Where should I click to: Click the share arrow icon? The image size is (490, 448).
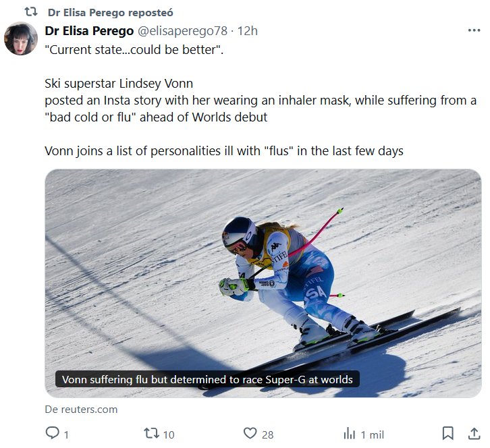pos(472,433)
